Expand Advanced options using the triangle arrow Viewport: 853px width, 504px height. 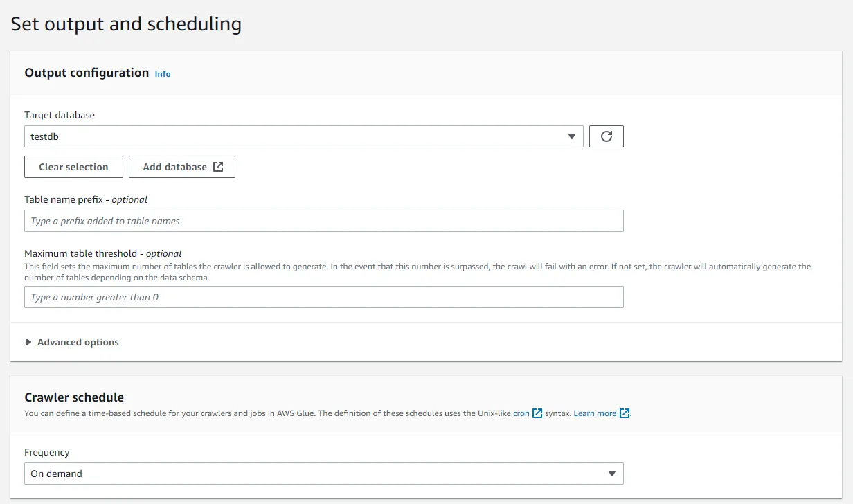pos(28,342)
